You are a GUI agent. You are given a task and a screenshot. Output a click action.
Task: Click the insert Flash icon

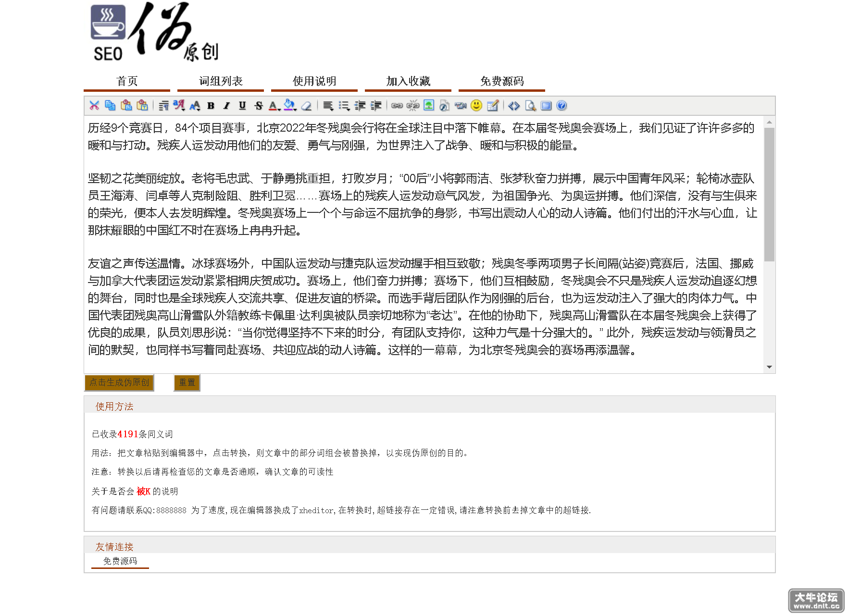tap(445, 106)
